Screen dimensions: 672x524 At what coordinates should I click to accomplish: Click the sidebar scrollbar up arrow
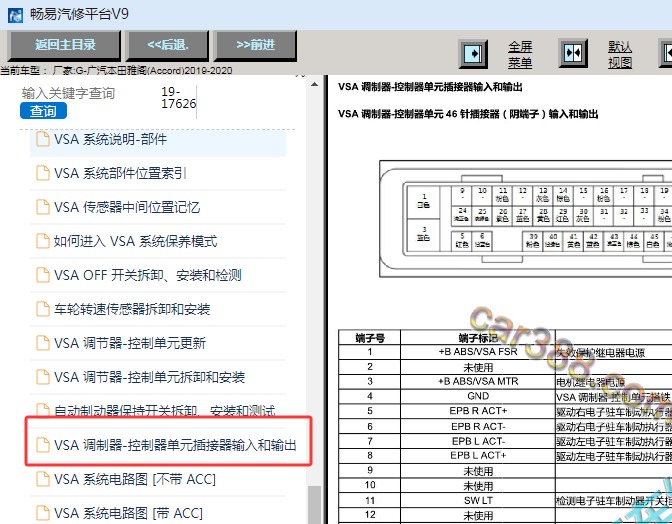pos(315,84)
